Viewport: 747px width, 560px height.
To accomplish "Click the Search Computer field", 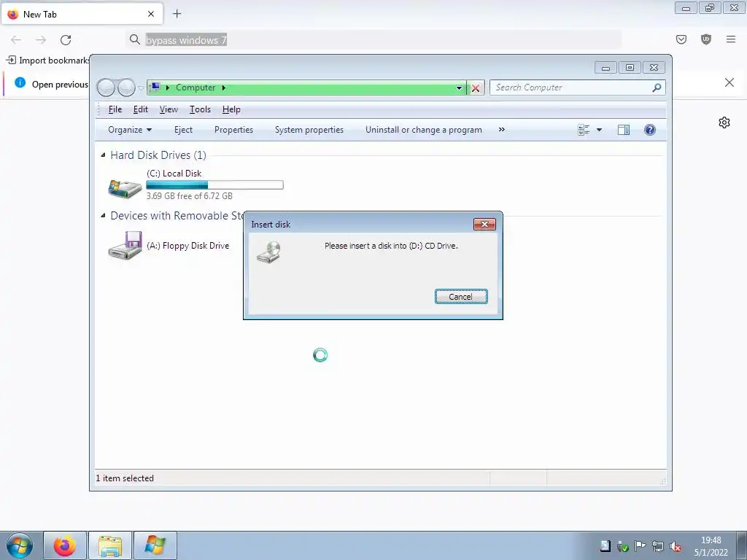I will pyautogui.click(x=577, y=87).
